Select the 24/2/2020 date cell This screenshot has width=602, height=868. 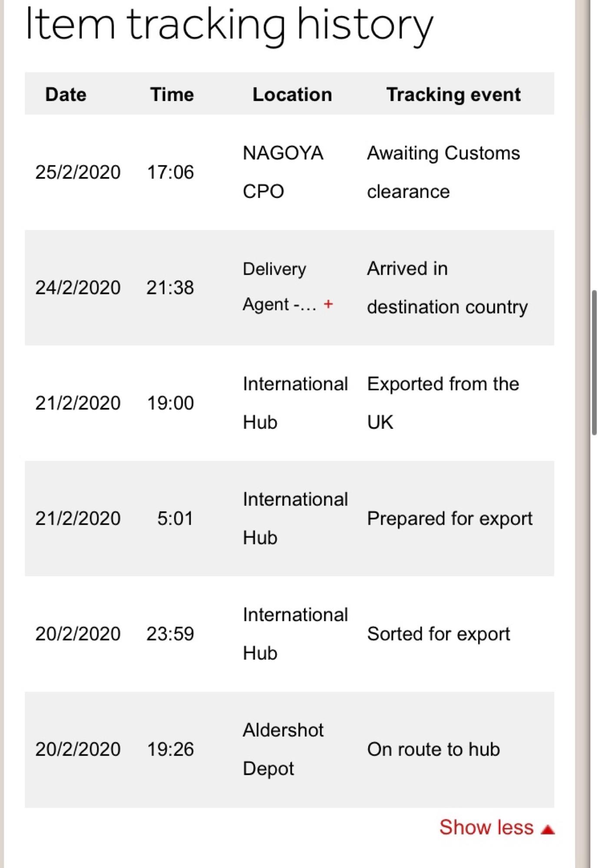(x=78, y=288)
